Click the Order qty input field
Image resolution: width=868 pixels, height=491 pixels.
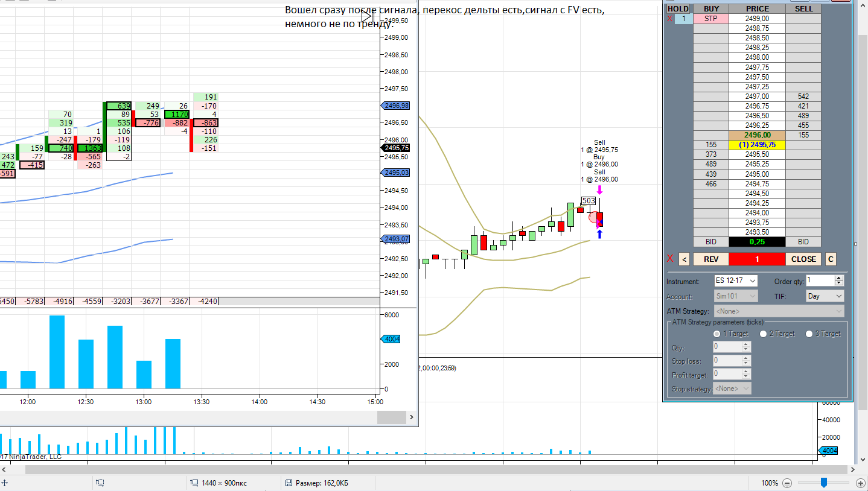pos(820,280)
